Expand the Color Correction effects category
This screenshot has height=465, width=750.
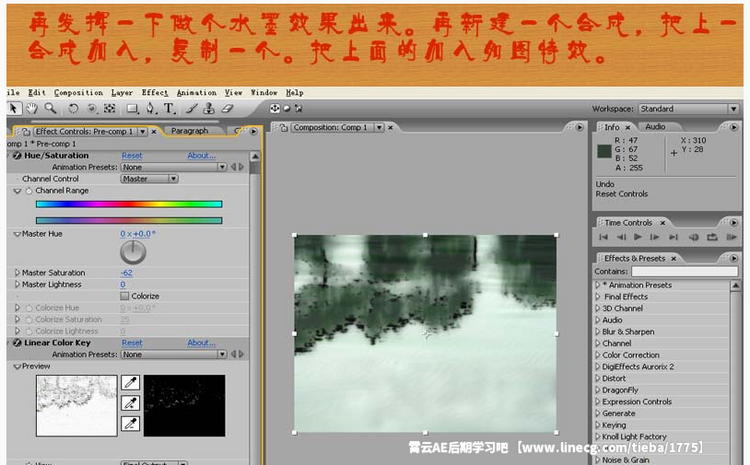coord(597,355)
